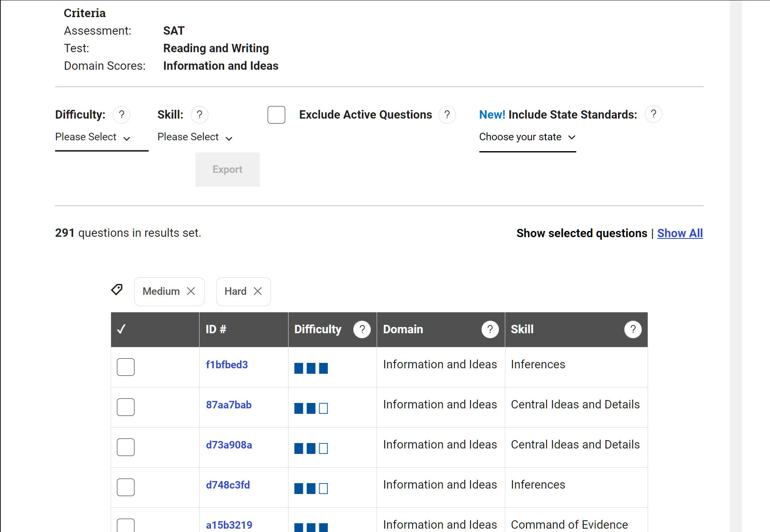Screen dimensions: 770x532
Task: Click the select-all checkmark column header
Action: [x=122, y=329]
